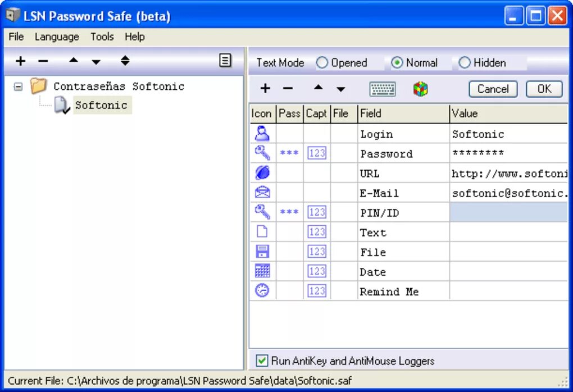Click the colorful cube password generator icon
This screenshot has width=573, height=392.
click(x=421, y=89)
